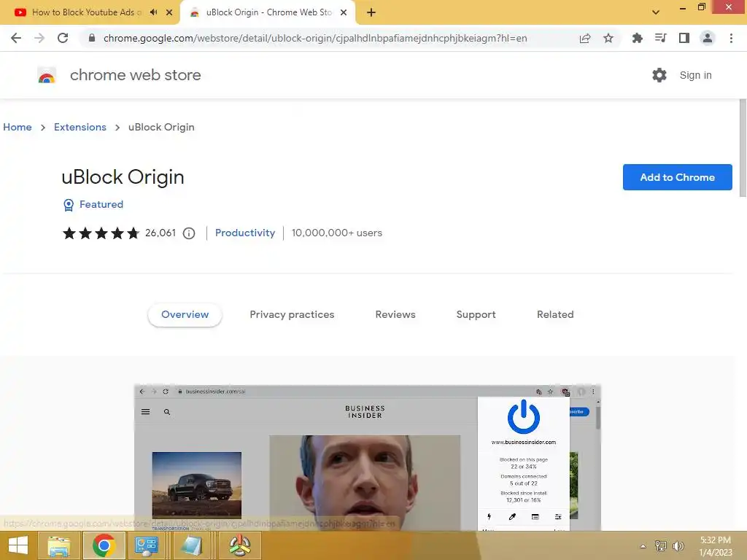
Task: Open the control panel taskbar icon
Action: click(x=146, y=545)
